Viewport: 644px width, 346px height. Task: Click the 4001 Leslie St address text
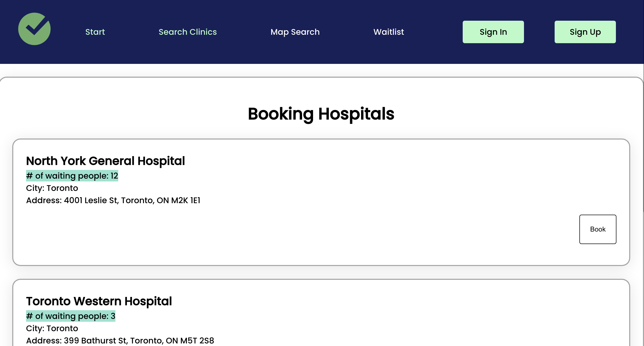(113, 200)
